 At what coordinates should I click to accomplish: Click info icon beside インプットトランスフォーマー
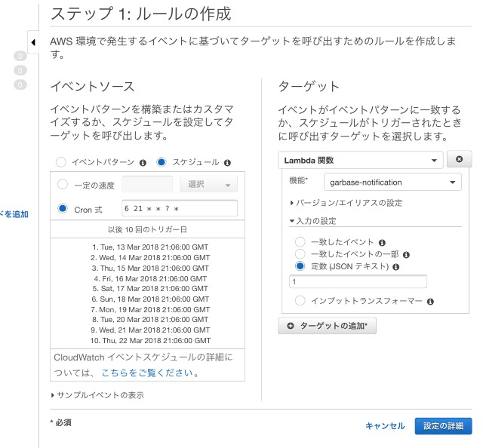click(430, 301)
